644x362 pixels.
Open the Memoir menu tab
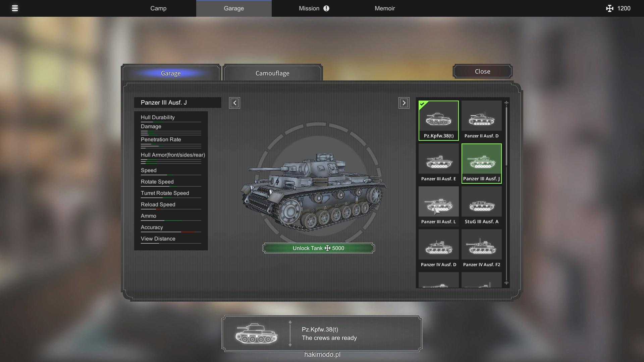pyautogui.click(x=384, y=8)
